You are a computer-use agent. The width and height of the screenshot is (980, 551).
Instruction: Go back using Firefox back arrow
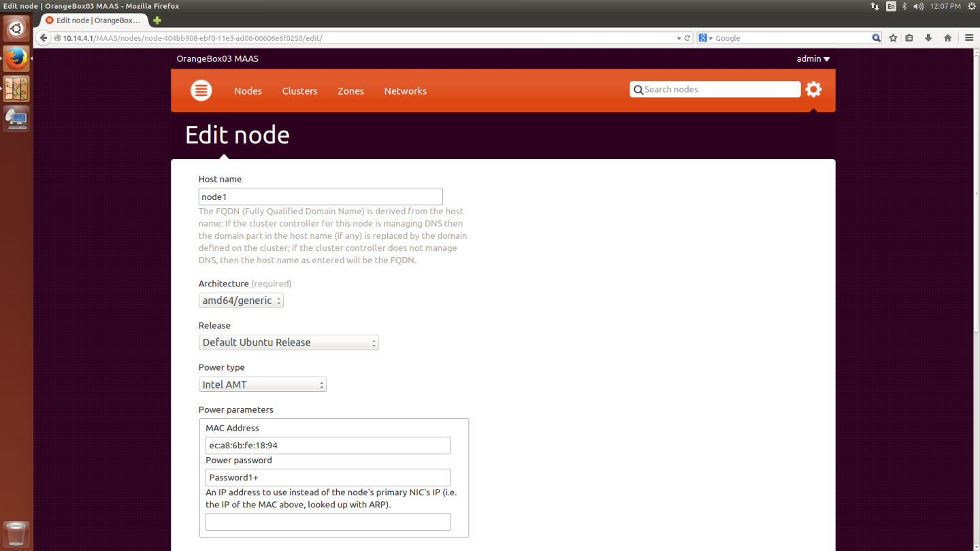(x=44, y=38)
